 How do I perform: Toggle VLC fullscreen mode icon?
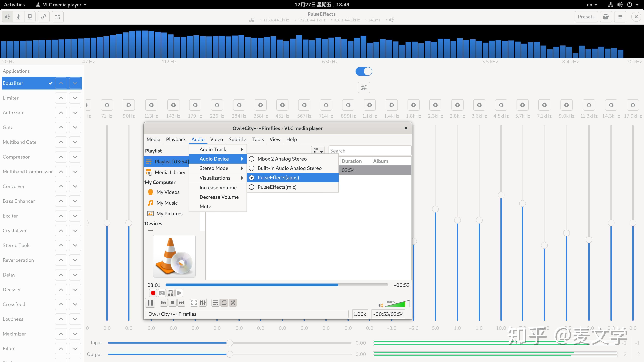pyautogui.click(x=194, y=302)
